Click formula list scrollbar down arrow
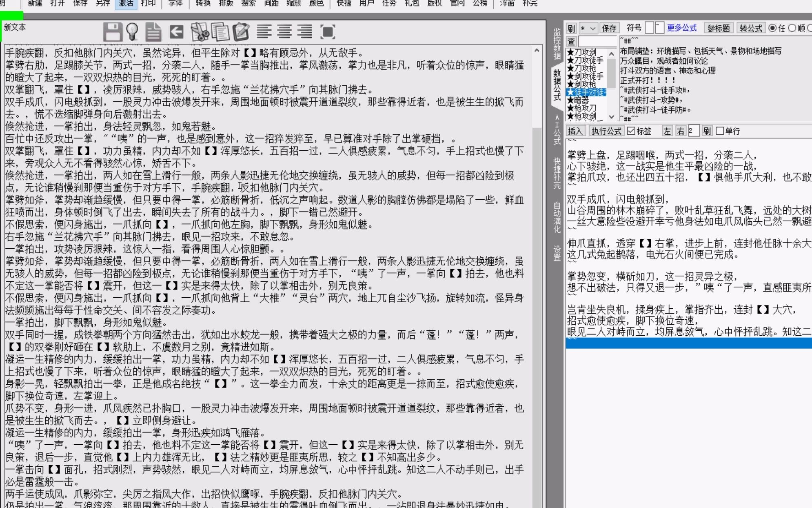The image size is (812, 508). pyautogui.click(x=611, y=116)
